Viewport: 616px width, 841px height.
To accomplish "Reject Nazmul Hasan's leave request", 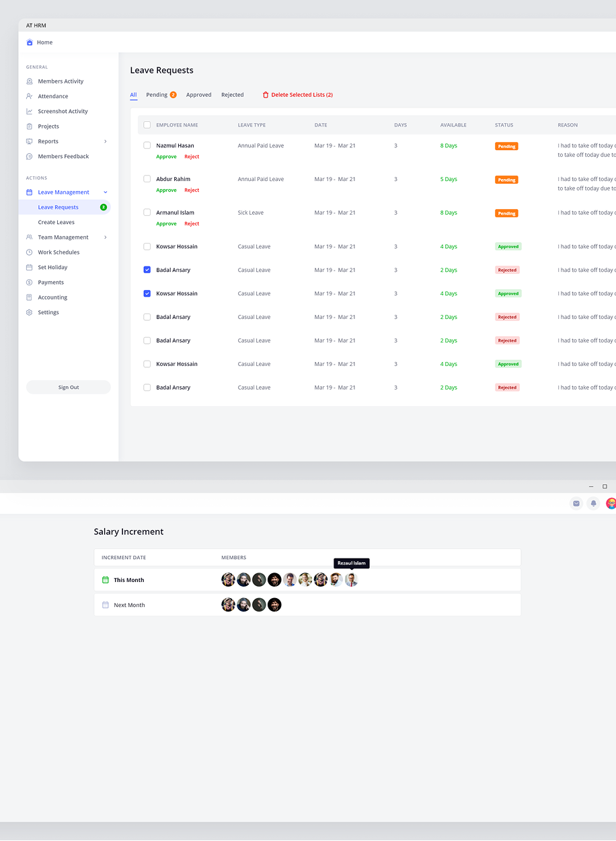I will point(192,157).
